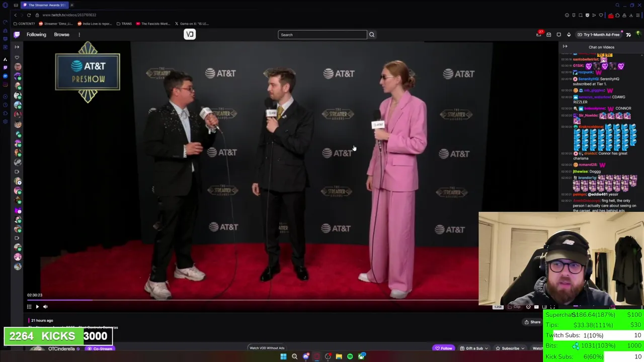Edit the twitch.tv address bar URL

point(69,15)
